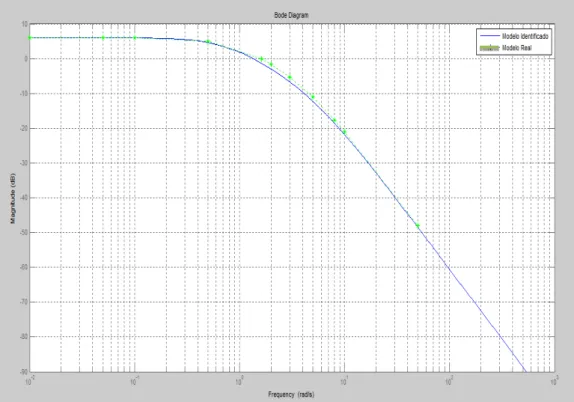
Task: Select the leftmost green data marker at 10^-2
Action: (30, 37)
